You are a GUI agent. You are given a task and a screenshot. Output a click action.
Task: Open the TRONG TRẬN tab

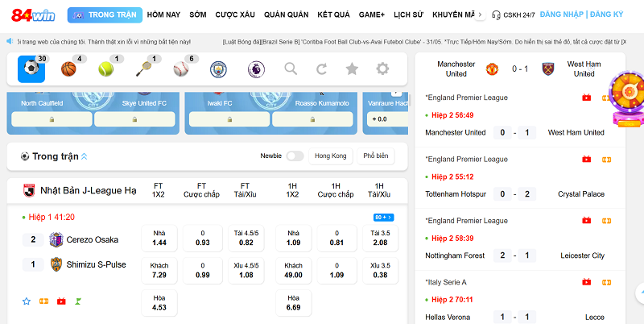(x=105, y=15)
